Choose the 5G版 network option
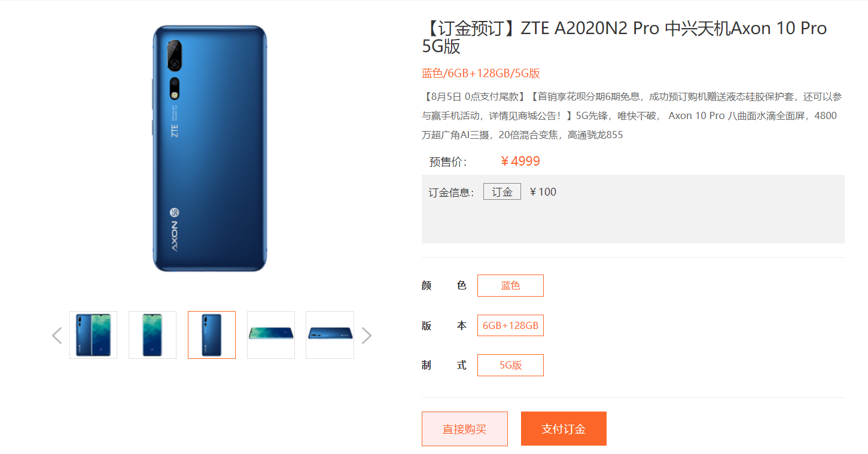 pyautogui.click(x=510, y=365)
